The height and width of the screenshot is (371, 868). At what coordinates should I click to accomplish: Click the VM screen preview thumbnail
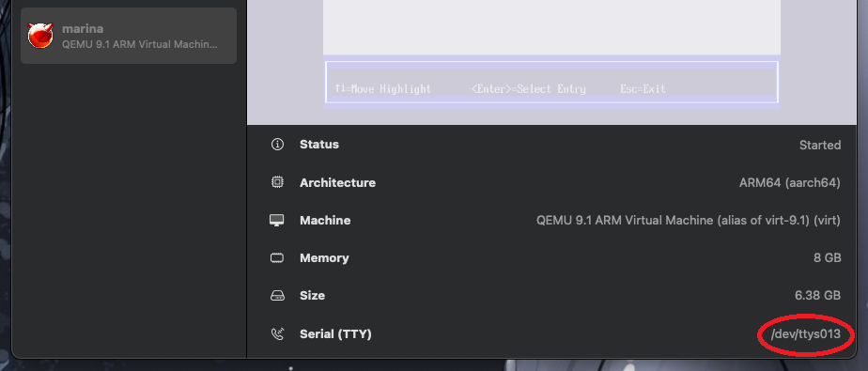pos(552,54)
